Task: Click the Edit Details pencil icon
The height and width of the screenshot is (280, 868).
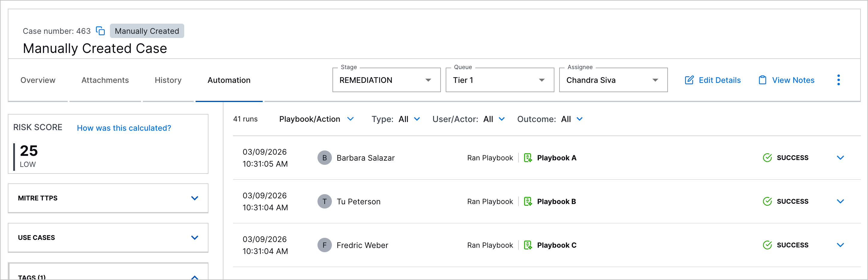Action: (x=689, y=80)
